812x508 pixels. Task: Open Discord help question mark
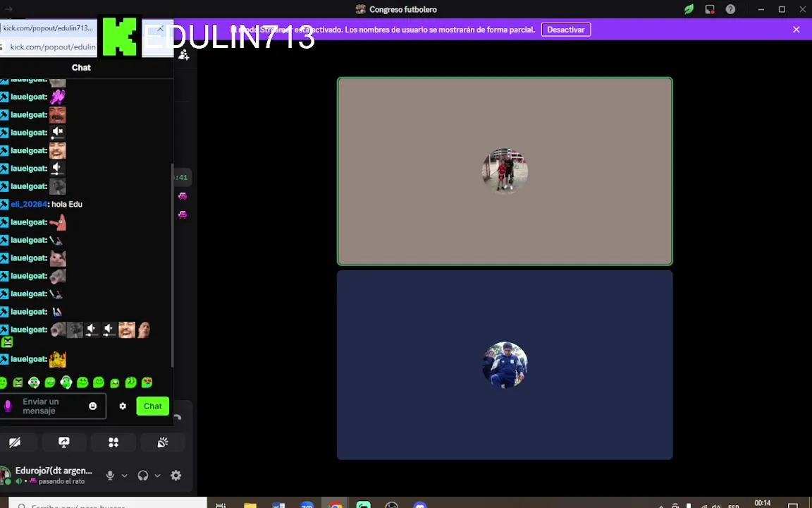[730, 9]
